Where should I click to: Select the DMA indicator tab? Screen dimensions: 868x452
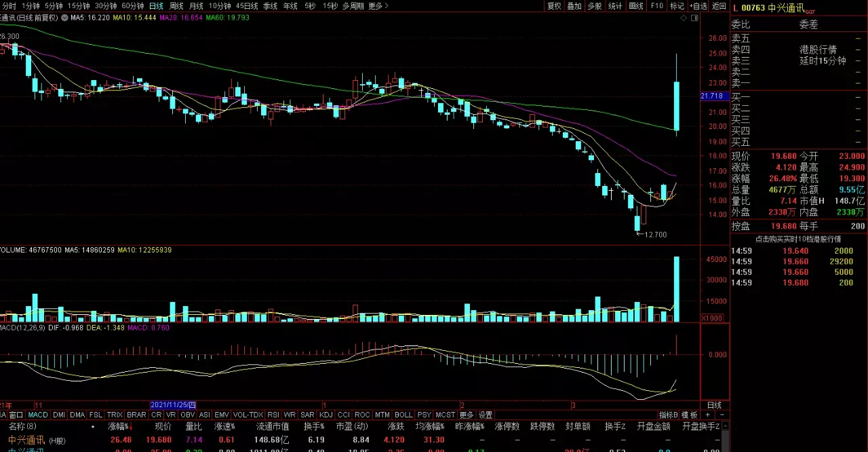tap(77, 415)
